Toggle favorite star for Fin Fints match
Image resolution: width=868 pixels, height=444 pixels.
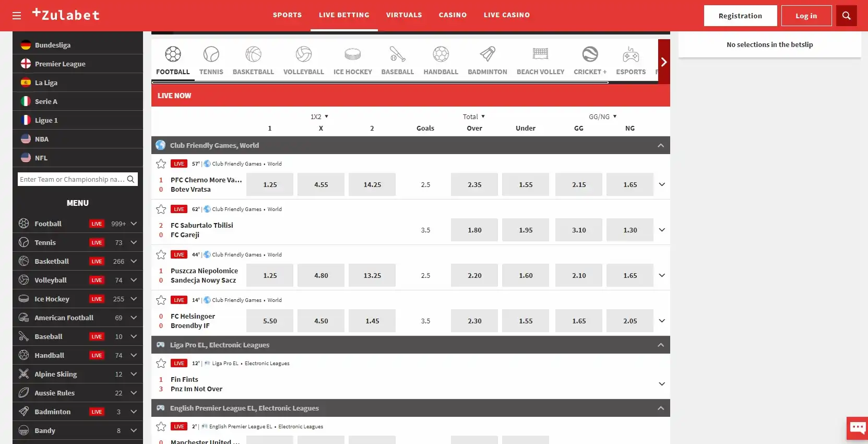pyautogui.click(x=161, y=364)
